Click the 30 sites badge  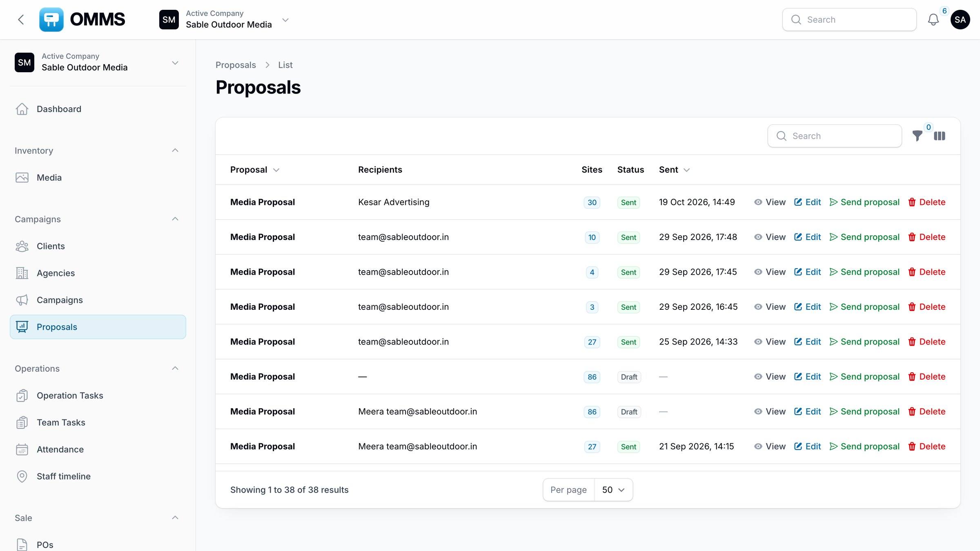click(592, 202)
